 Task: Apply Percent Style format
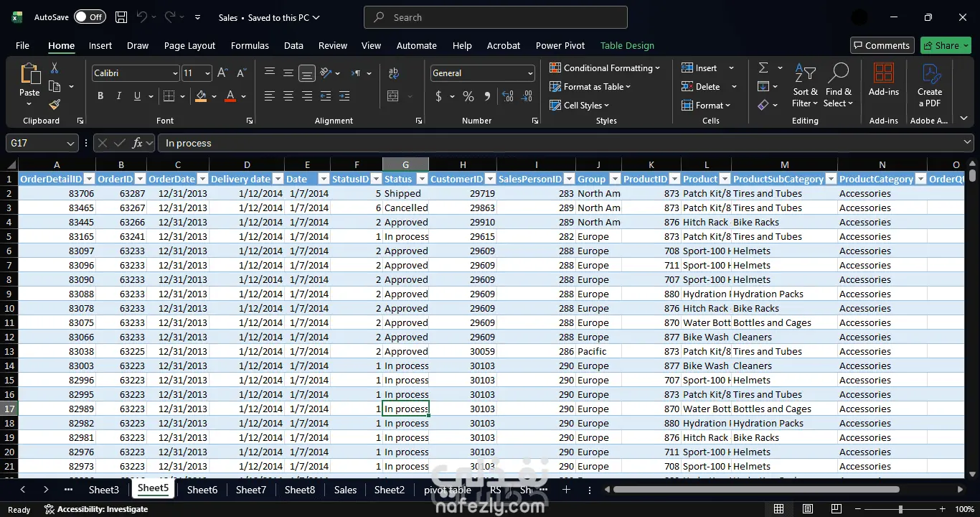coord(468,96)
